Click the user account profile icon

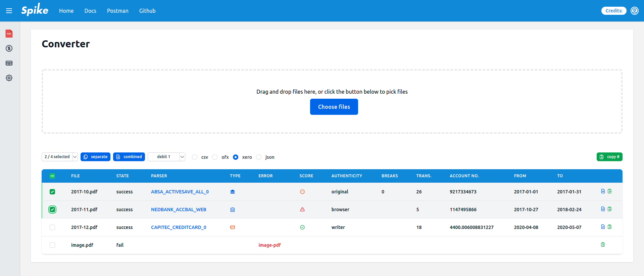point(634,11)
